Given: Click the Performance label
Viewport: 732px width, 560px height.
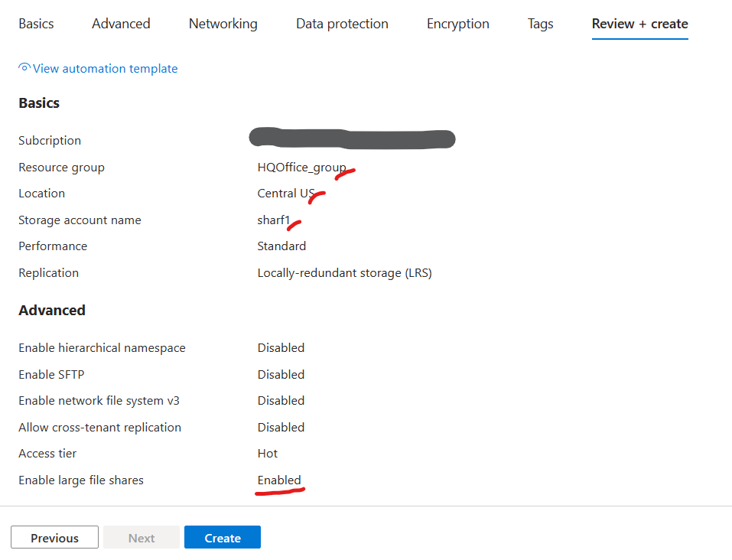Looking at the screenshot, I should [53, 246].
